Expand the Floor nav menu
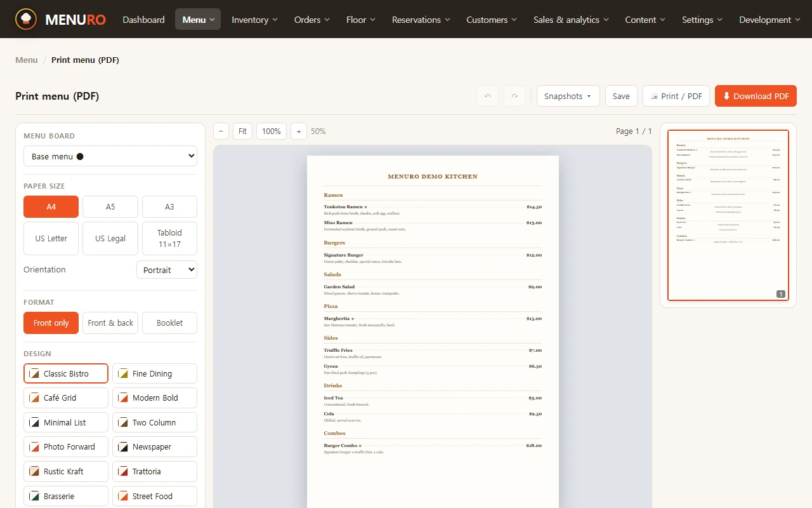 coord(361,20)
